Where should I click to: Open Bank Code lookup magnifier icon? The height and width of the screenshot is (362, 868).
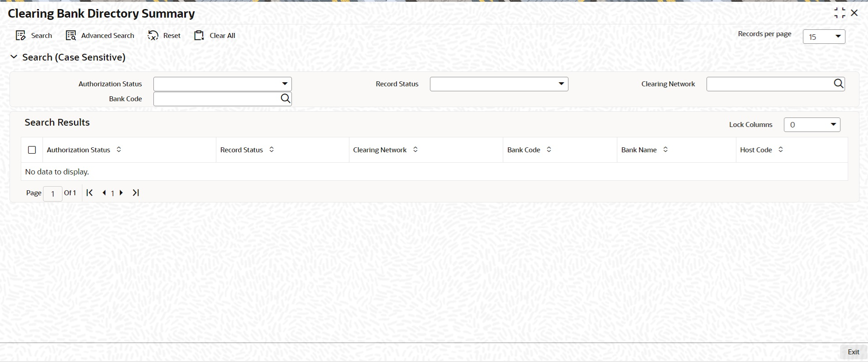click(286, 99)
